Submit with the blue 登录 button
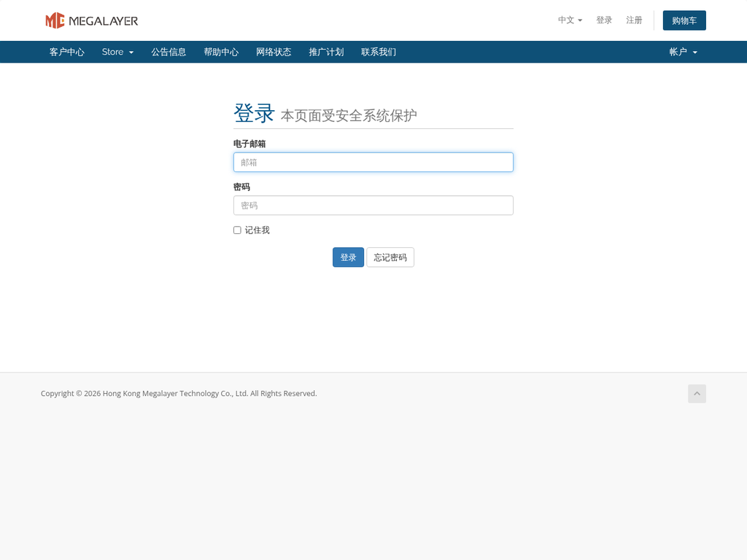 click(348, 257)
